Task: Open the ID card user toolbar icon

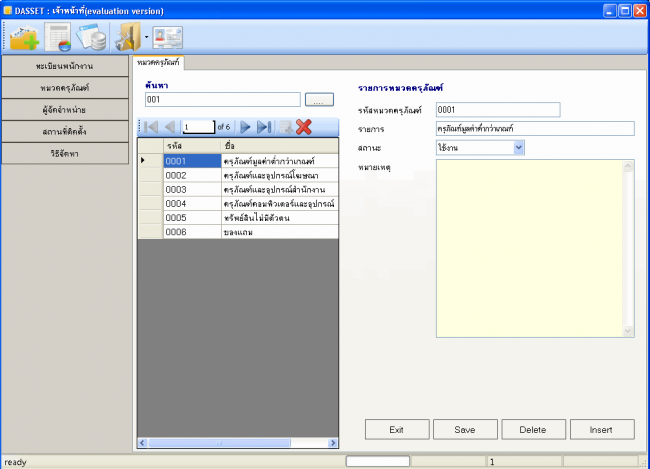Action: click(168, 39)
